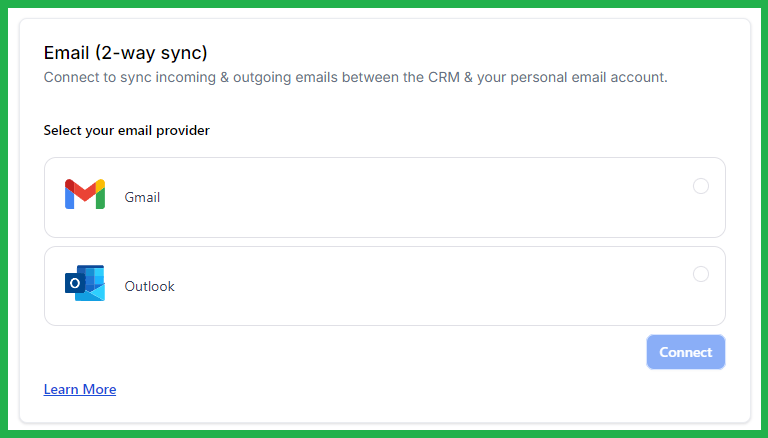Click the blue "O" tile in the Outlook logo
The image size is (768, 438).
coord(73,285)
